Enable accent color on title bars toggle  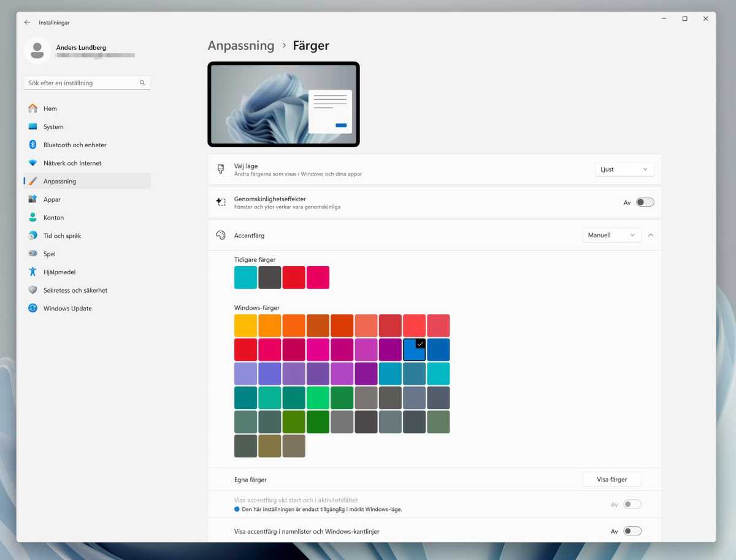point(632,531)
